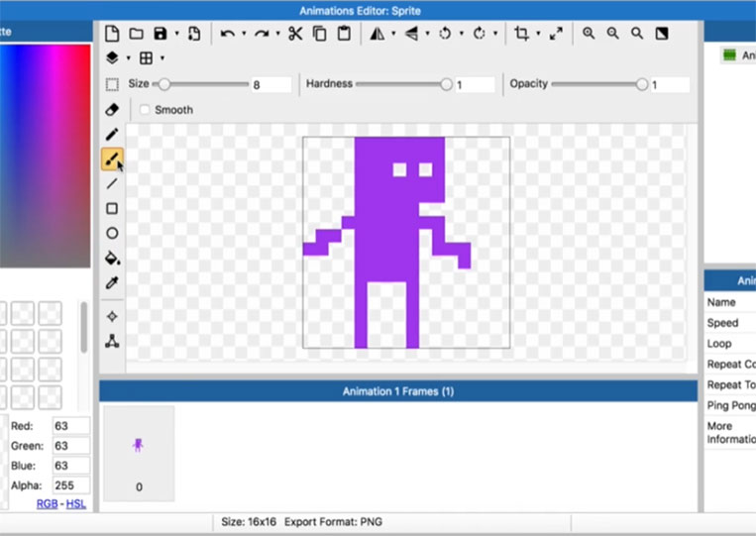Open horizontal flip dropdown arrow
This screenshot has width=756, height=536.
pos(393,34)
